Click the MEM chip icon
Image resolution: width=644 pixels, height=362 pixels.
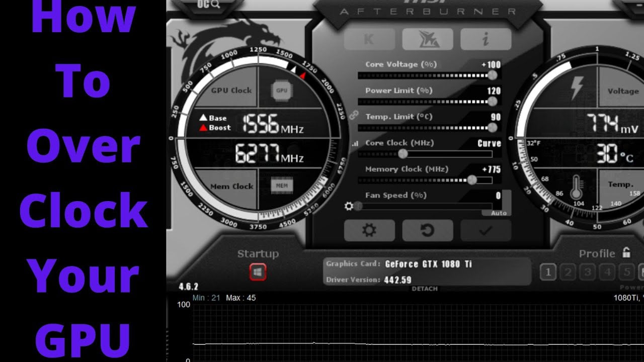point(282,186)
